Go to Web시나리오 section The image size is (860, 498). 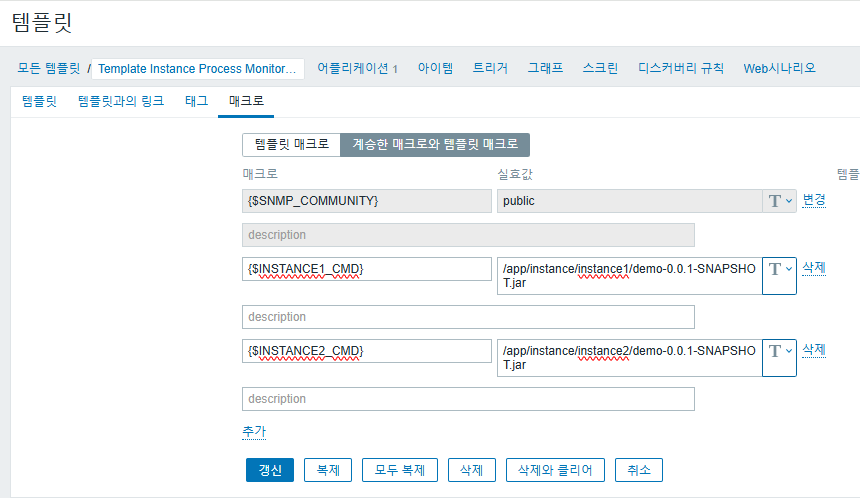[x=779, y=69]
